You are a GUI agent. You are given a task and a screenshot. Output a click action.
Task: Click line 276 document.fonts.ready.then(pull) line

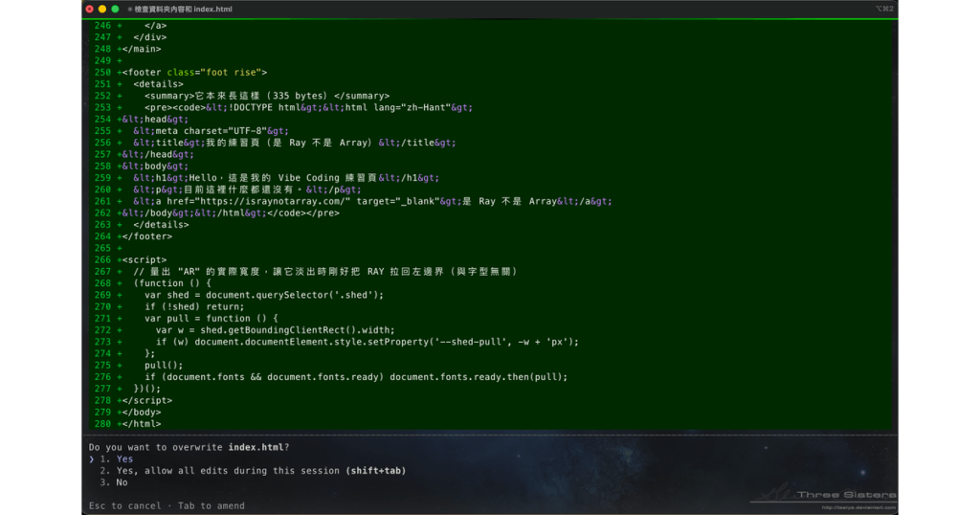356,377
